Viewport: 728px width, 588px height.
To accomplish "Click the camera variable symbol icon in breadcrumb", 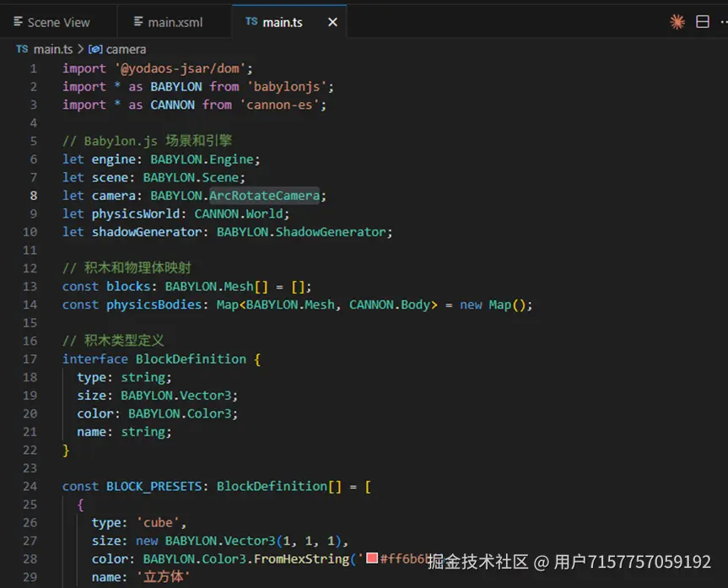I will point(95,49).
